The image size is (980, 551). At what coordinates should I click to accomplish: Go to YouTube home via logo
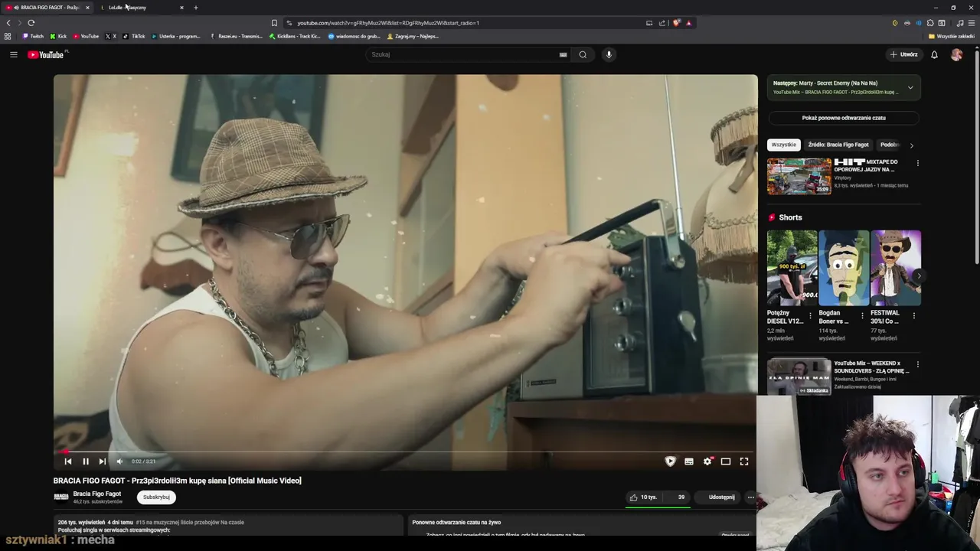pos(46,54)
